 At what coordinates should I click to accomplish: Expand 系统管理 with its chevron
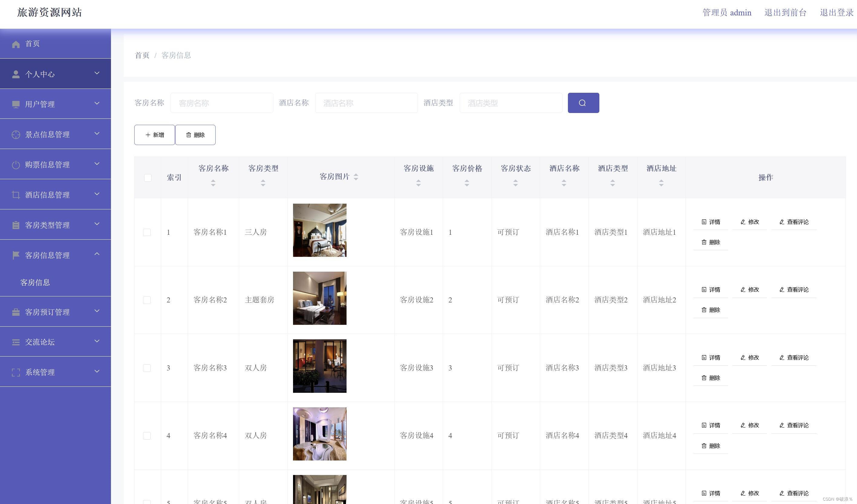[x=97, y=371]
